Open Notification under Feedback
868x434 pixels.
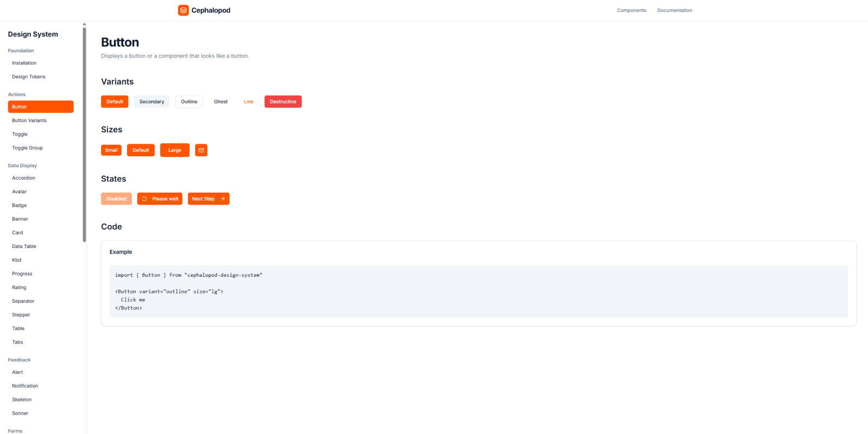pos(41,386)
